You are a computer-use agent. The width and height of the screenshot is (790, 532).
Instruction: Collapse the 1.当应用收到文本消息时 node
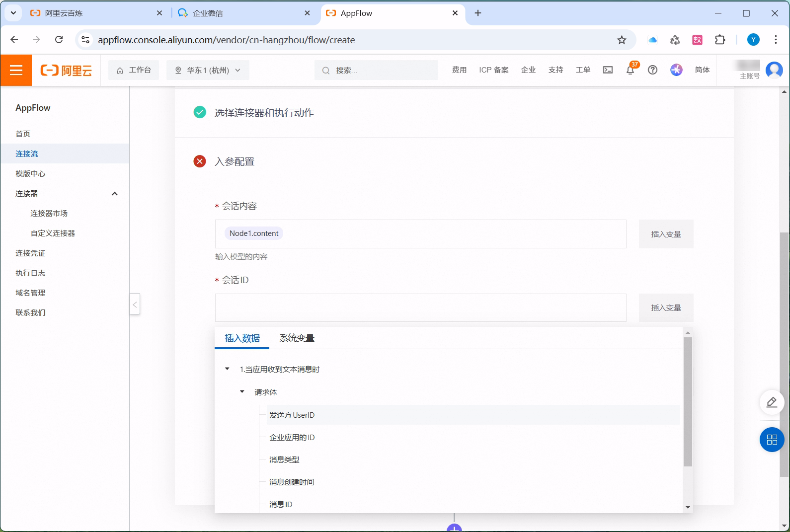pos(227,369)
